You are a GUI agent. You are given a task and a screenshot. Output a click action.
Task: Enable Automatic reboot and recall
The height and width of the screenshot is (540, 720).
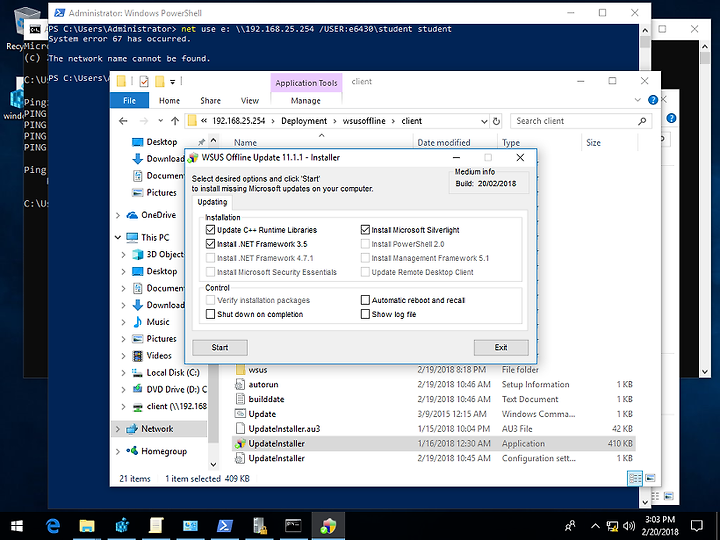(365, 300)
